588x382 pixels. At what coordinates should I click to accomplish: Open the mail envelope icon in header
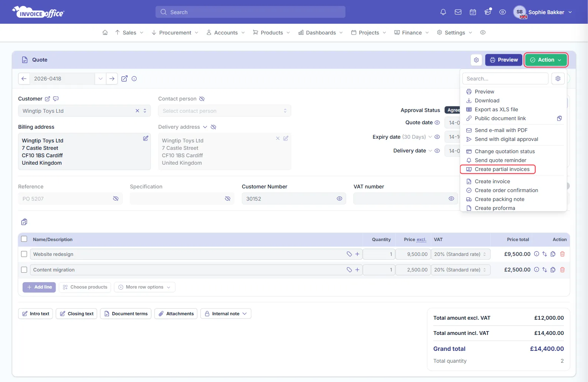(458, 12)
